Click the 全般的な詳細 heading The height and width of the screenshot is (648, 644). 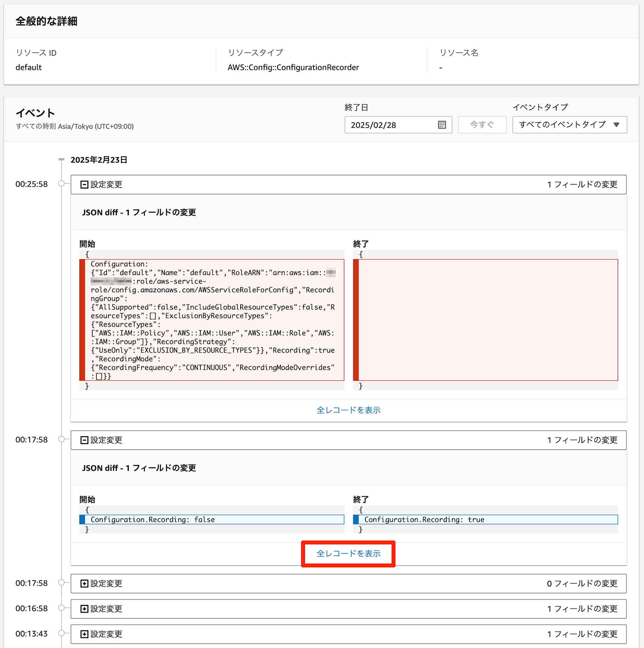pos(47,21)
